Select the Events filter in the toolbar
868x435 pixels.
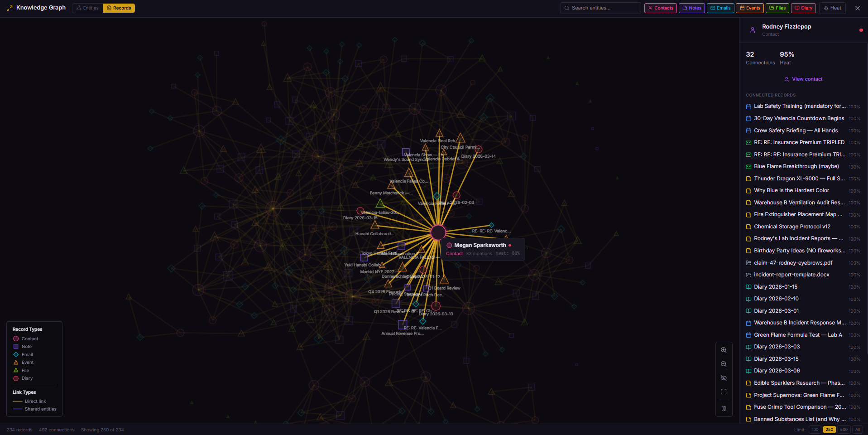[x=749, y=8]
